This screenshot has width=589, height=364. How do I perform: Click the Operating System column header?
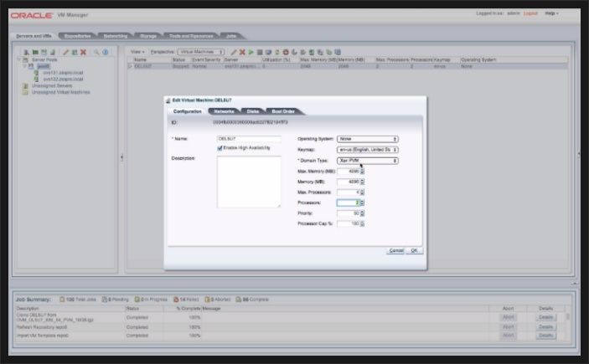coord(478,59)
